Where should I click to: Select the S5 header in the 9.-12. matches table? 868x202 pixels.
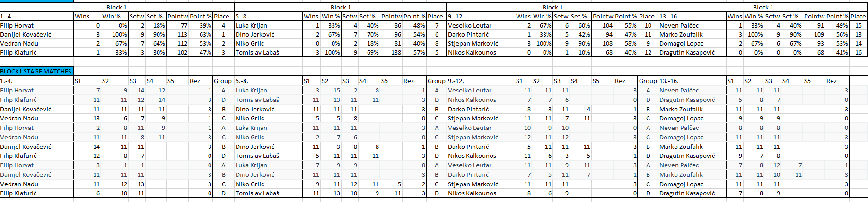[596, 81]
